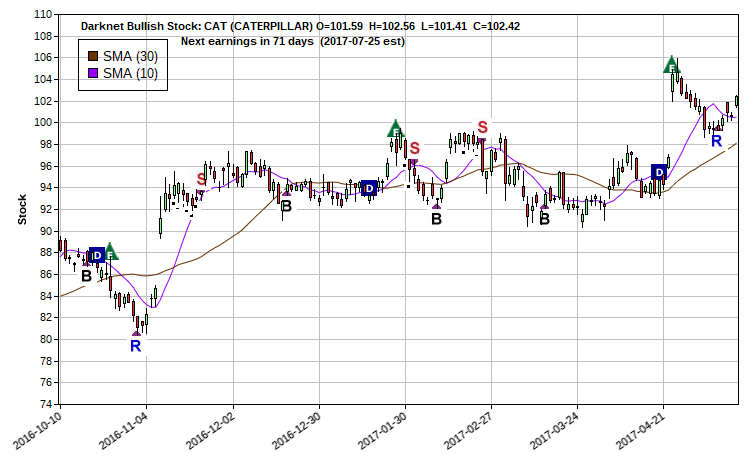Click the 100 price axis label
This screenshot has height=461, width=756.
click(x=43, y=122)
